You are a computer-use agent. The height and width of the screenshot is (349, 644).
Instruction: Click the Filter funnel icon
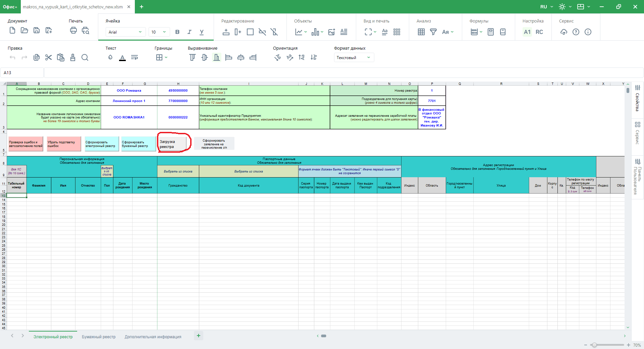433,32
